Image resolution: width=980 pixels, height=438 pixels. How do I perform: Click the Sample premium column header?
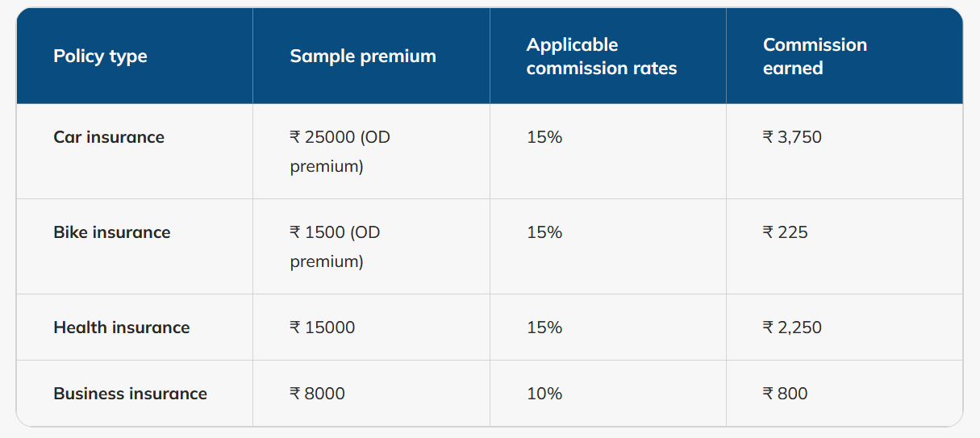coord(362,56)
